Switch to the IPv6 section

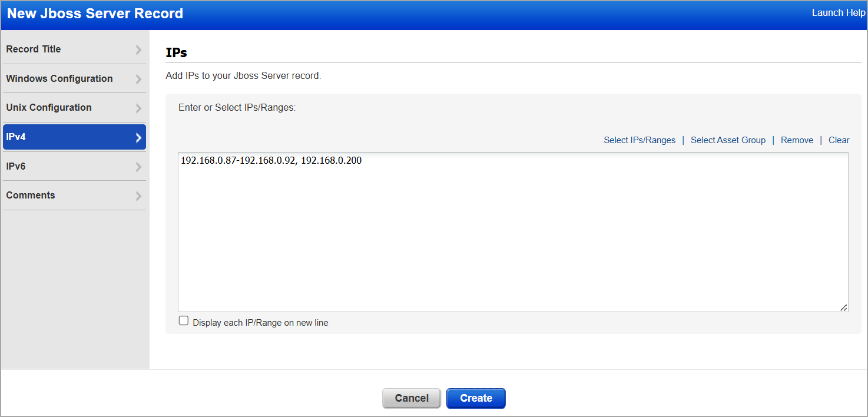pyautogui.click(x=74, y=167)
